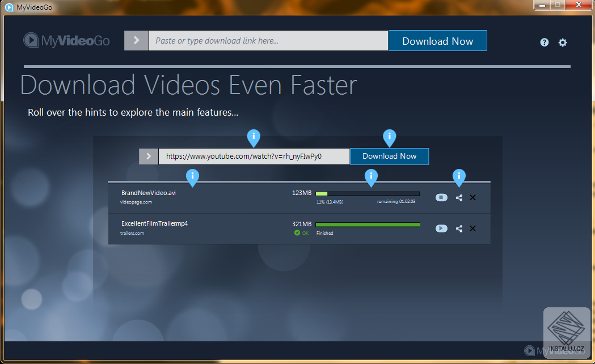Share the BrandNewVideo.avi download
The height and width of the screenshot is (364, 595).
459,197
